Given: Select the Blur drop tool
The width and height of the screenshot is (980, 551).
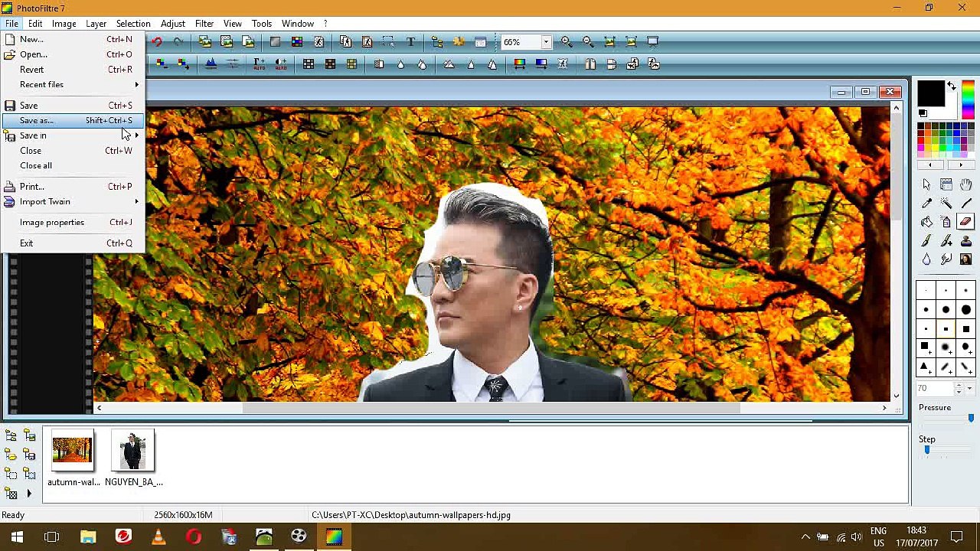Looking at the screenshot, I should (x=926, y=259).
